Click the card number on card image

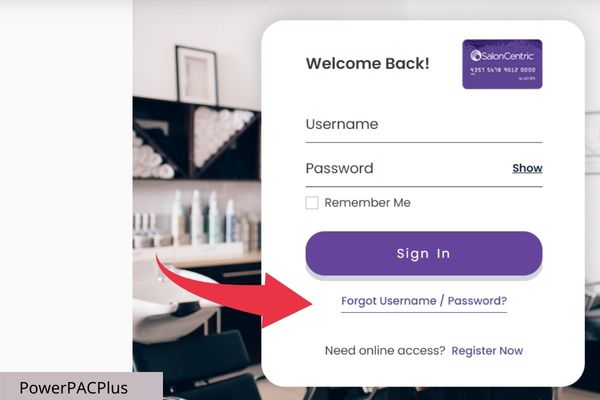(x=502, y=70)
